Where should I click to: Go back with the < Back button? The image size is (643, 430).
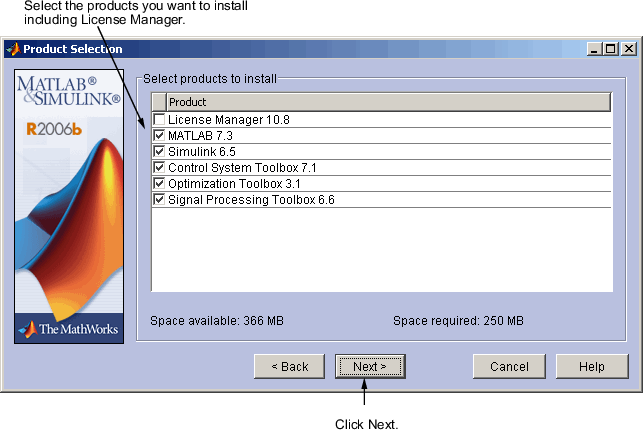tap(290, 366)
